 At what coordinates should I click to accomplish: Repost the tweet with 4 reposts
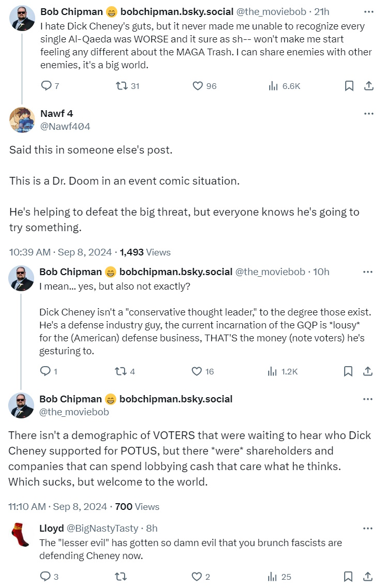pos(122,371)
